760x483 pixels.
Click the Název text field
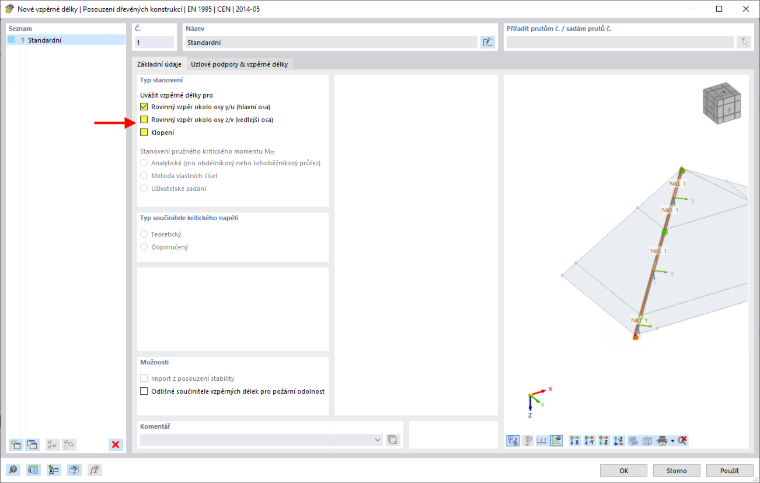(332, 42)
